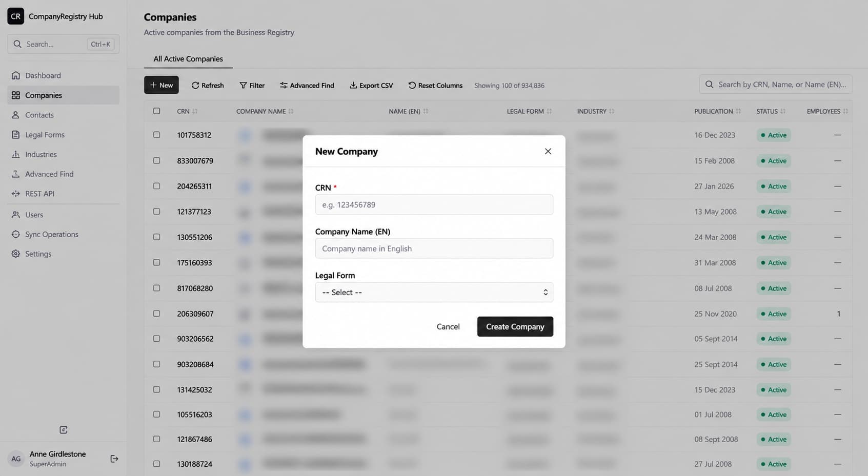Open REST API page
Screen dimensions: 868x476
point(63,194)
